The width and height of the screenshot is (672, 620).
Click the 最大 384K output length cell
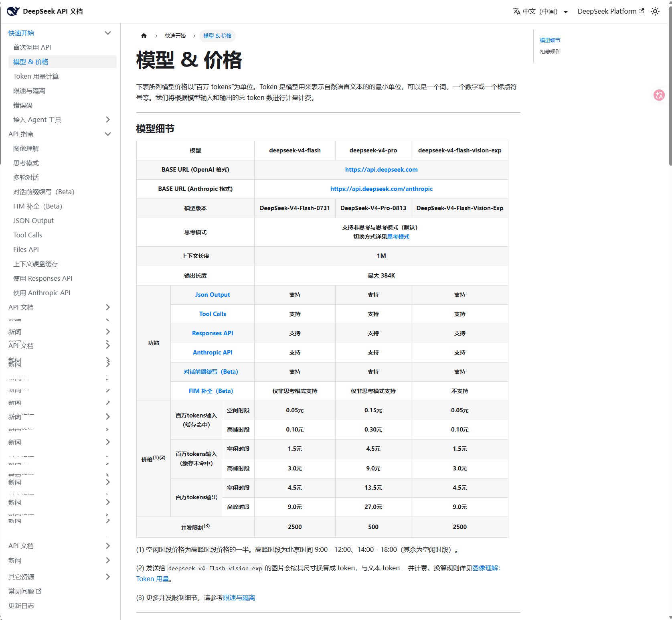pyautogui.click(x=381, y=276)
